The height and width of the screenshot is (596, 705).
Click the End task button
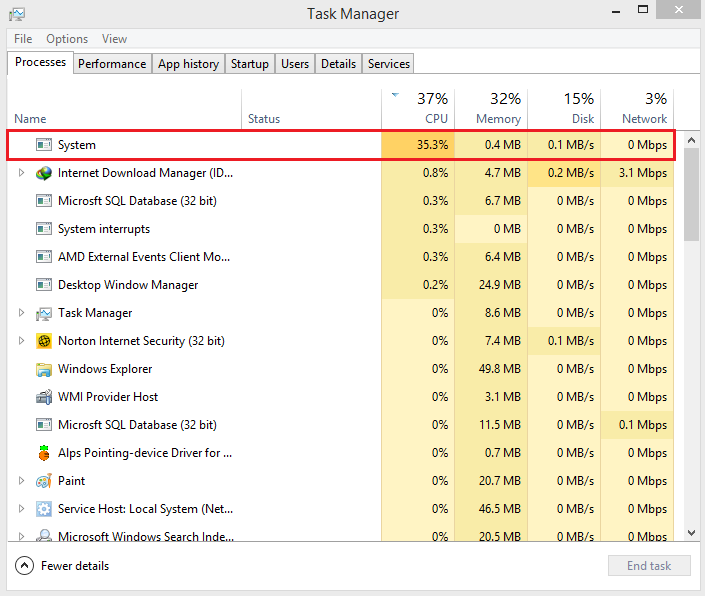tap(649, 565)
